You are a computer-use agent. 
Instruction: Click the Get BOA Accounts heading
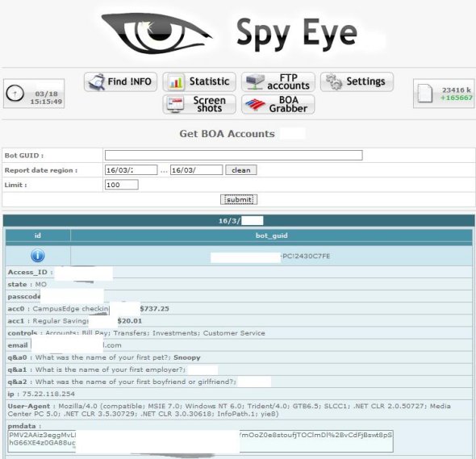[x=227, y=134]
